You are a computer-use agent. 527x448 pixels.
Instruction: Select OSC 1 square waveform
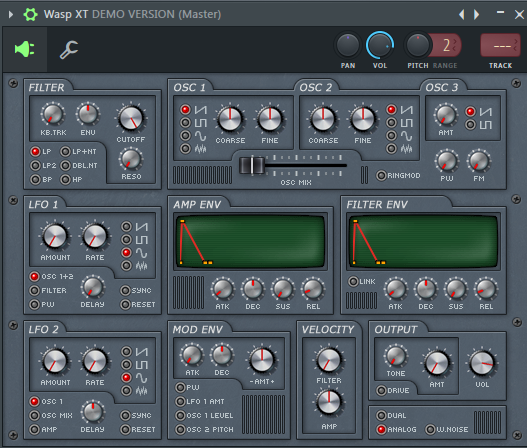[x=185, y=123]
